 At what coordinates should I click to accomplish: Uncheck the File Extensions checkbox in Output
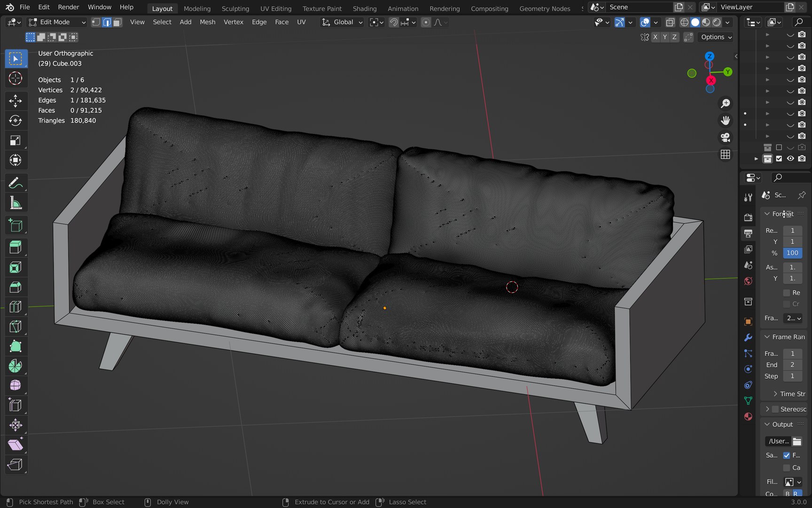click(x=787, y=455)
